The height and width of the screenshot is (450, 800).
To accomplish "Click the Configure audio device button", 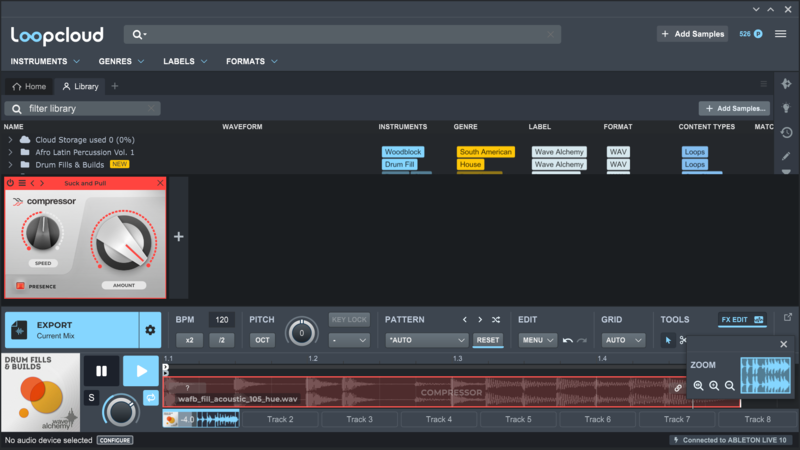I will point(115,440).
